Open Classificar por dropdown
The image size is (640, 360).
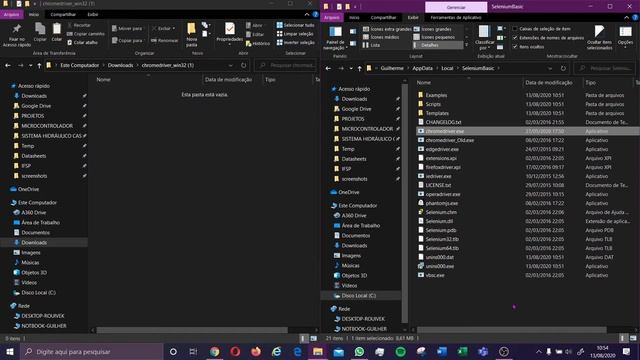(484, 45)
